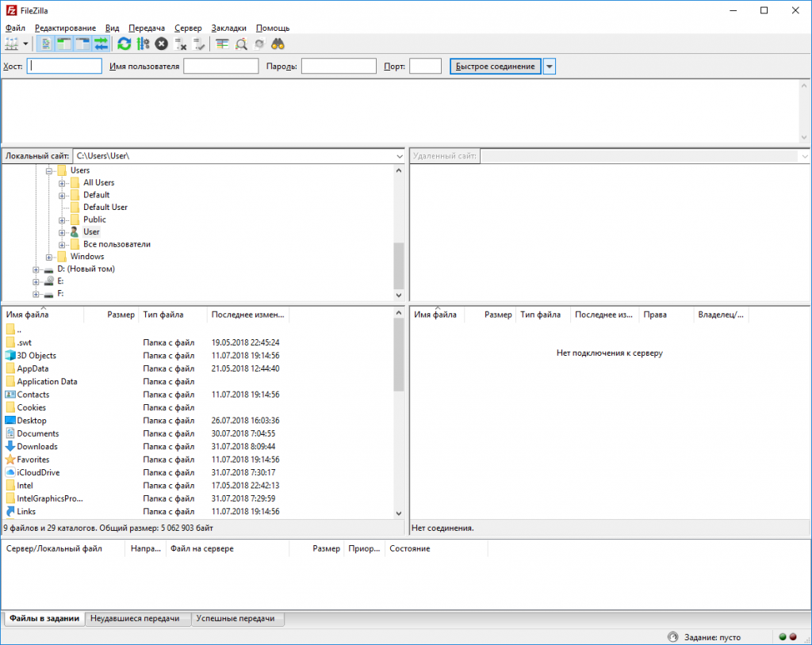The image size is (812, 645).
Task: Toggle local directory tree display
Action: tap(63, 44)
